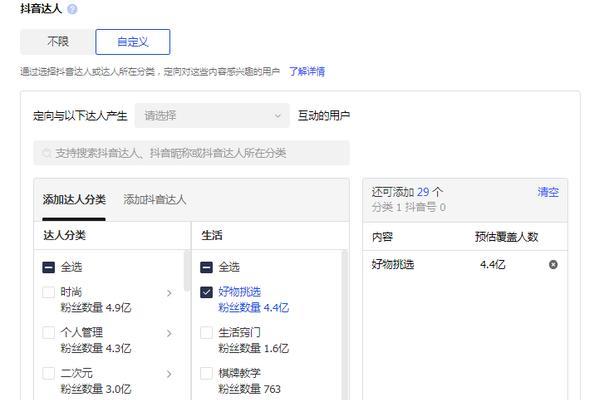Check the 时尚 category checkbox

49,292
